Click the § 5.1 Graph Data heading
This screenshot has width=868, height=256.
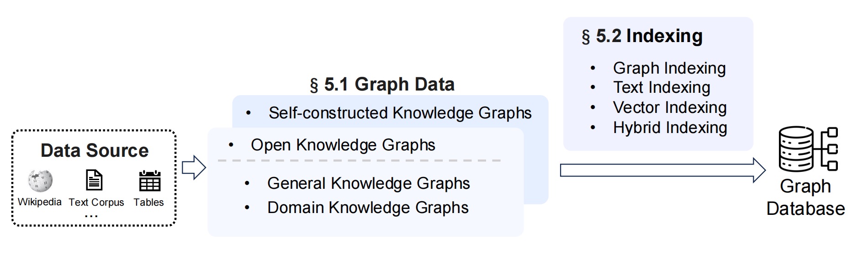pyautogui.click(x=382, y=85)
